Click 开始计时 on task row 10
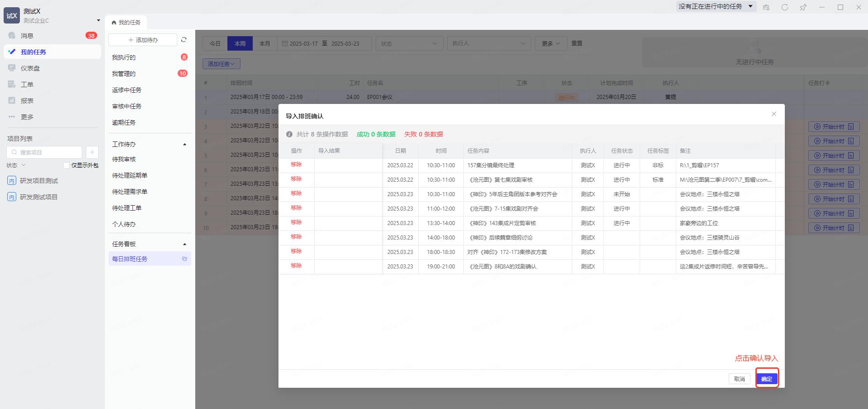Image resolution: width=868 pixels, height=409 pixels. pos(834,228)
